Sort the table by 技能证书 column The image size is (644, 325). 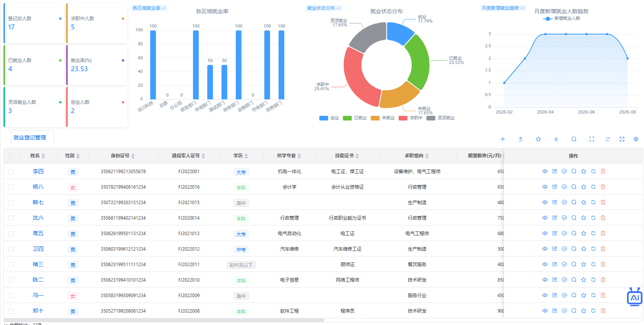[x=357, y=156]
